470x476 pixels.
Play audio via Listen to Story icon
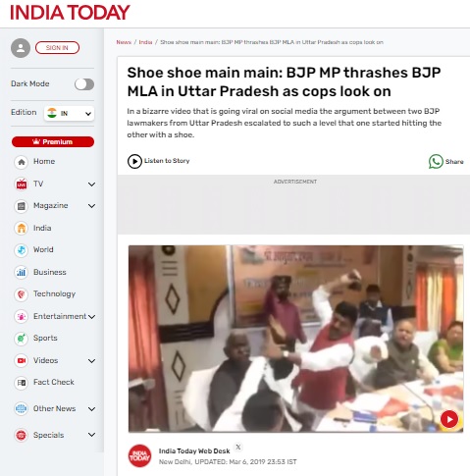coord(134,161)
